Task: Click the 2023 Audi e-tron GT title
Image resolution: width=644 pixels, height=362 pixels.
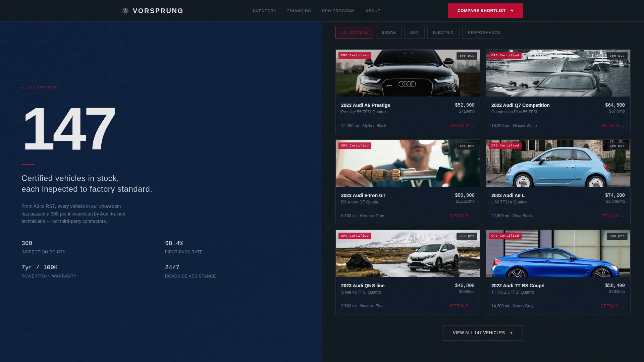Action: tap(363, 195)
